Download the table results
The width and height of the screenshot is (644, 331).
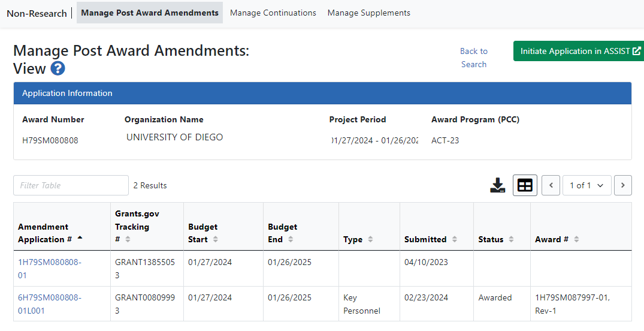click(x=497, y=185)
